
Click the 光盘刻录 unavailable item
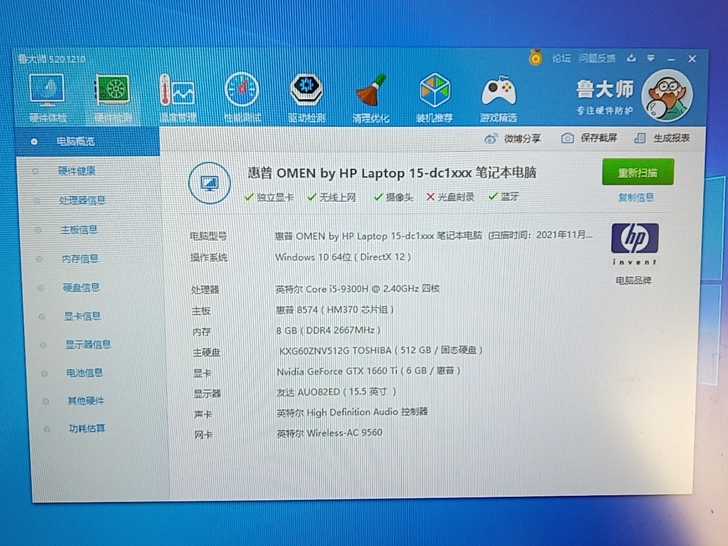[x=450, y=197]
